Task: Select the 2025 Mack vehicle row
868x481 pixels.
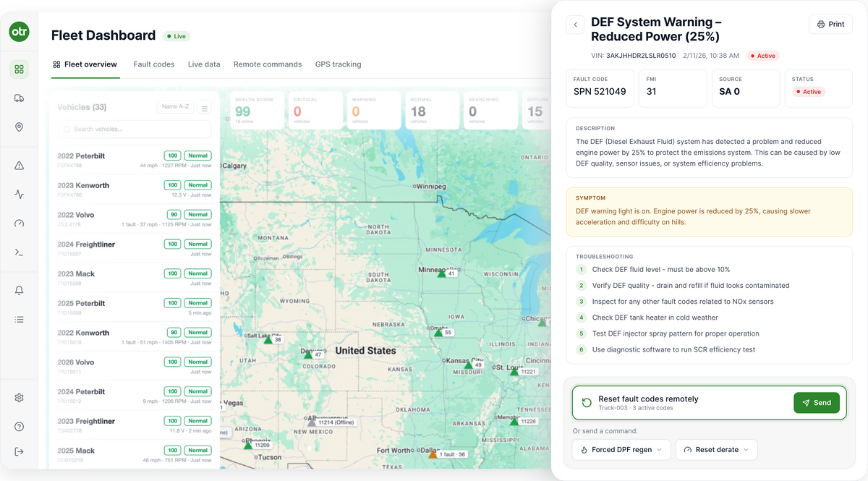Action: coord(135,455)
